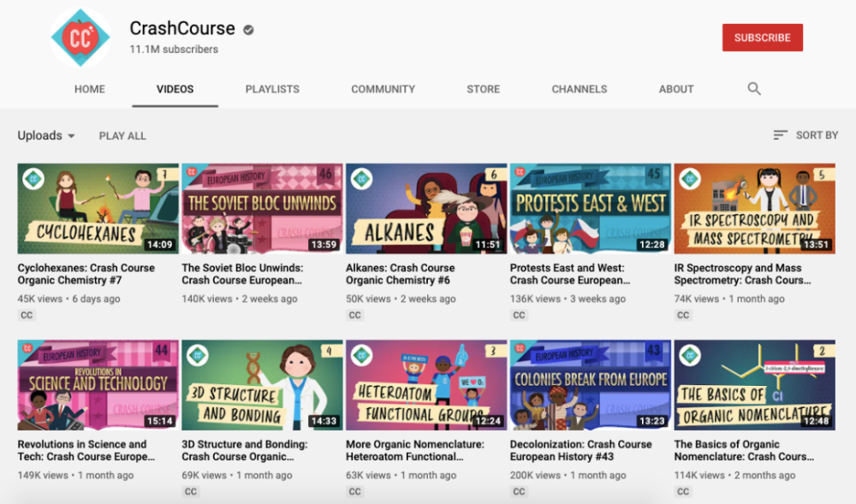Play The Soviet Bloc Unwinds thumbnail
Viewport: 856px width, 504px height.
(x=262, y=209)
